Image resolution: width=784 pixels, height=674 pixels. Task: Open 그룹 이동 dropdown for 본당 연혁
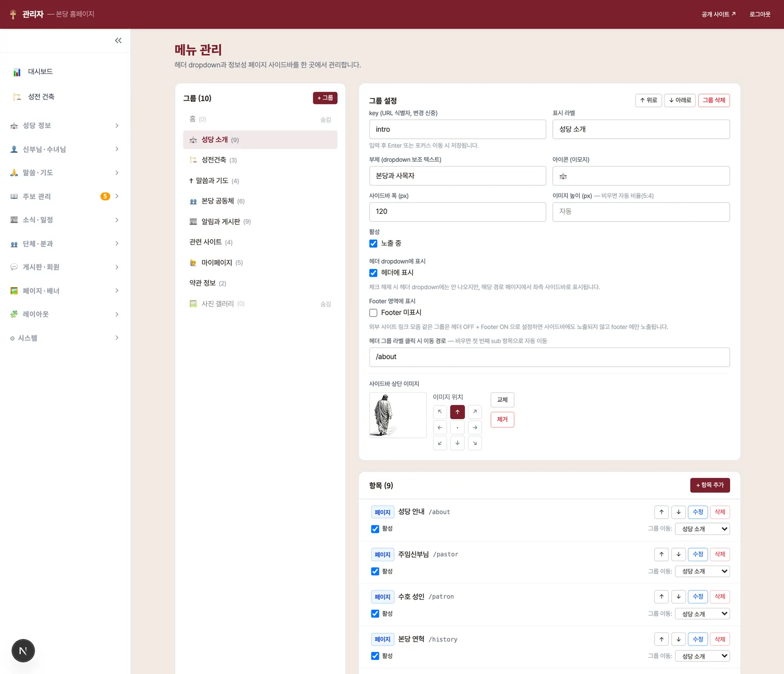click(703, 656)
